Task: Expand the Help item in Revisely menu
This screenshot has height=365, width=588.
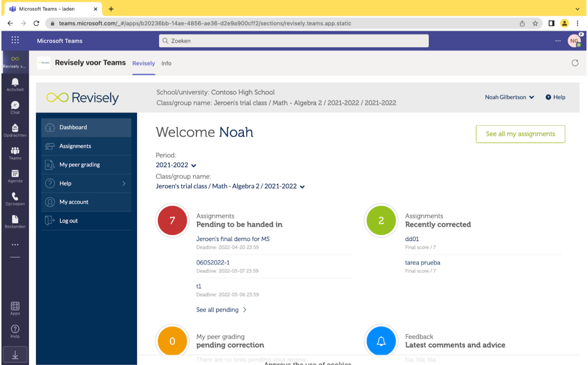Action: [86, 184]
